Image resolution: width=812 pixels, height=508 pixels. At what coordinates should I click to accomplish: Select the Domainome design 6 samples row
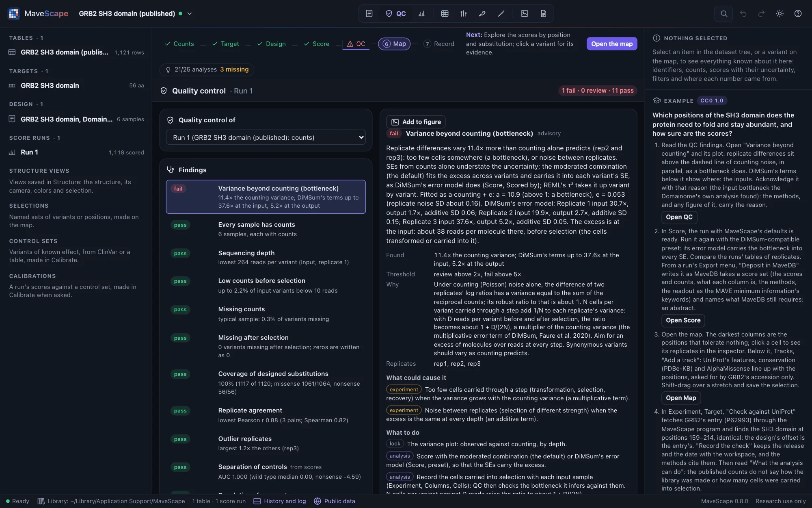point(76,119)
